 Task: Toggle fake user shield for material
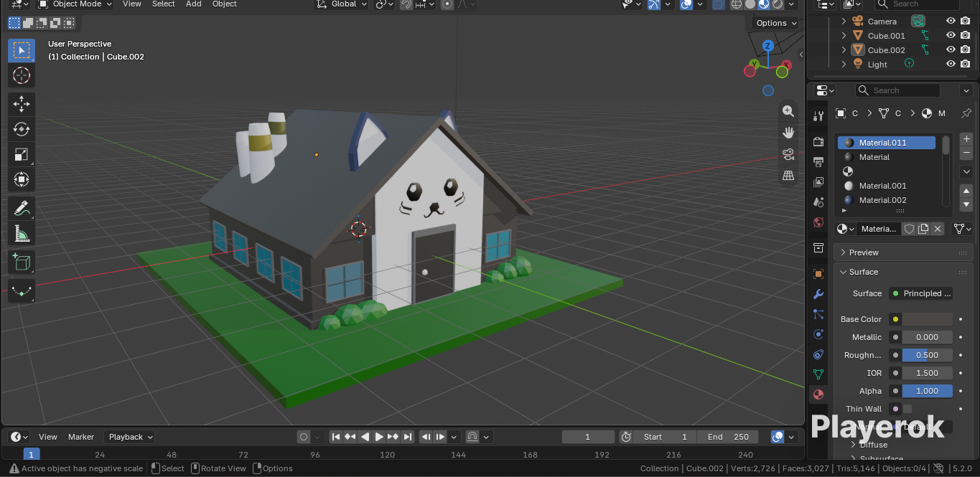(x=909, y=229)
